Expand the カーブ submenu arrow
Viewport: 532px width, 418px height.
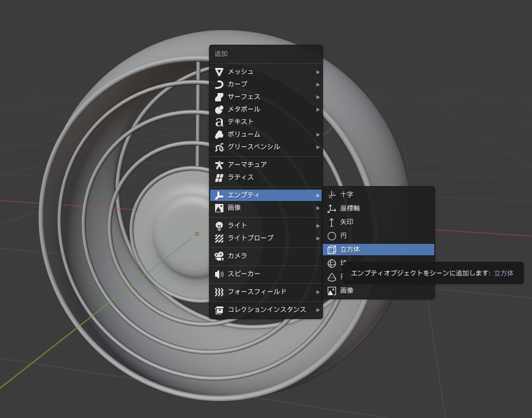coord(318,85)
